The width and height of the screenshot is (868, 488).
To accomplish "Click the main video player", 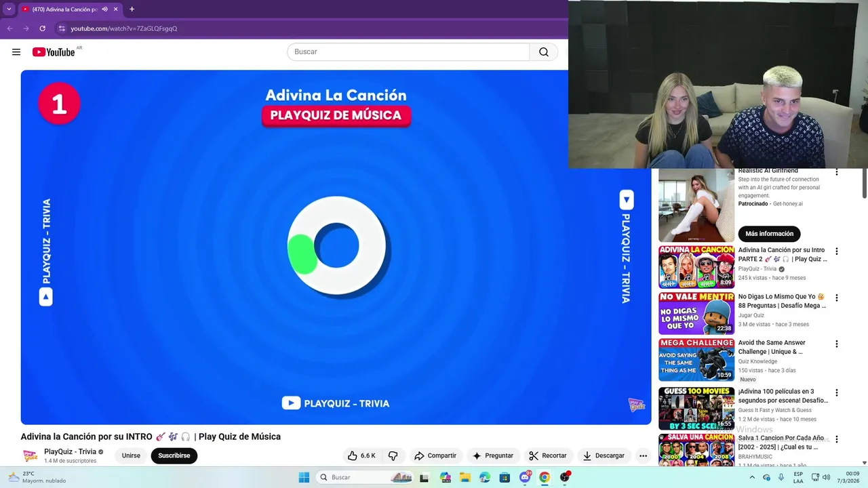I will [x=336, y=247].
